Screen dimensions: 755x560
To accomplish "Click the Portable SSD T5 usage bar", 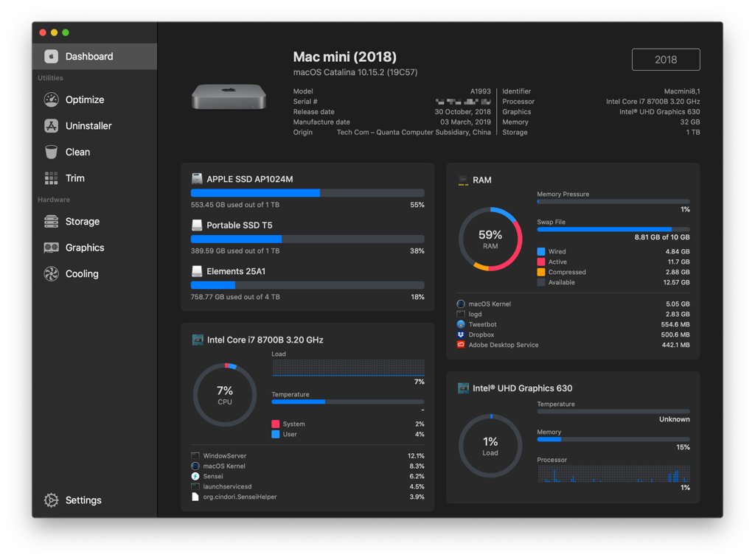I will (x=307, y=239).
